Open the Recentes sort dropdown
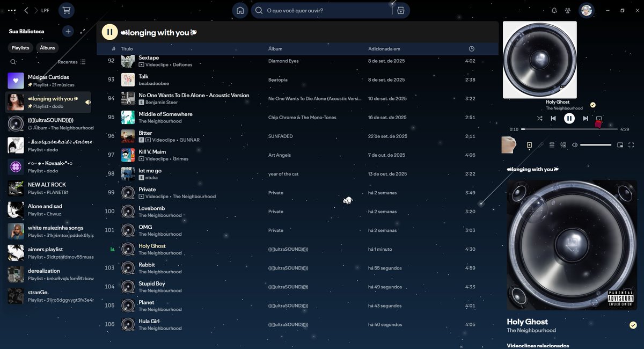 coord(71,62)
